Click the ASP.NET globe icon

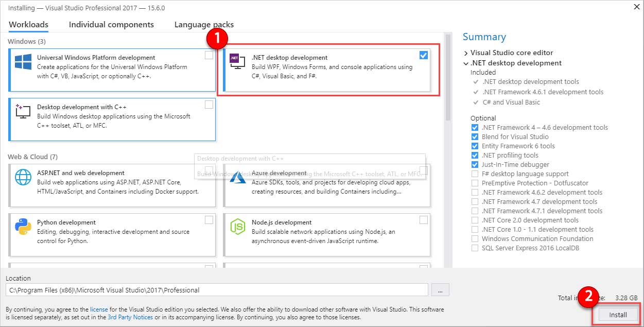pos(23,177)
